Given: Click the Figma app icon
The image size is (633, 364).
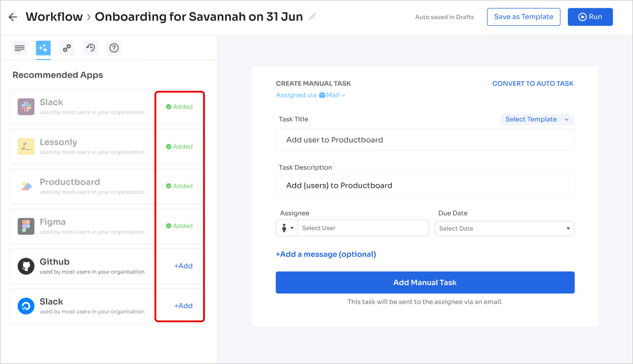Looking at the screenshot, I should pos(26,226).
